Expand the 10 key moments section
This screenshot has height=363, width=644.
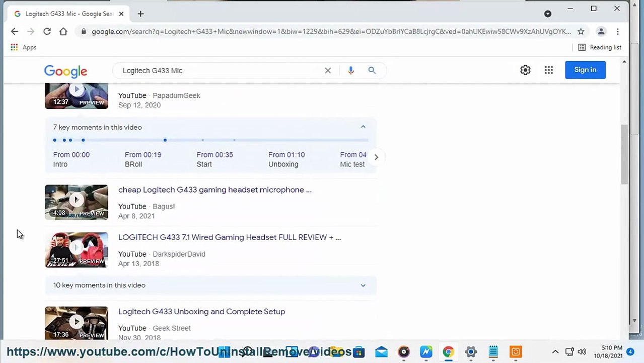[363, 285]
